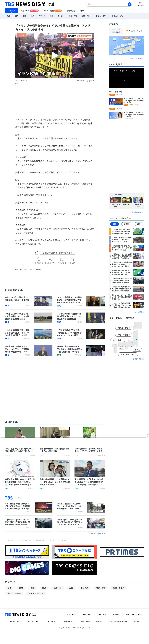The height and width of the screenshot is (644, 149).
Task: Open このエリアの記事へ link
Action: click(96, 533)
